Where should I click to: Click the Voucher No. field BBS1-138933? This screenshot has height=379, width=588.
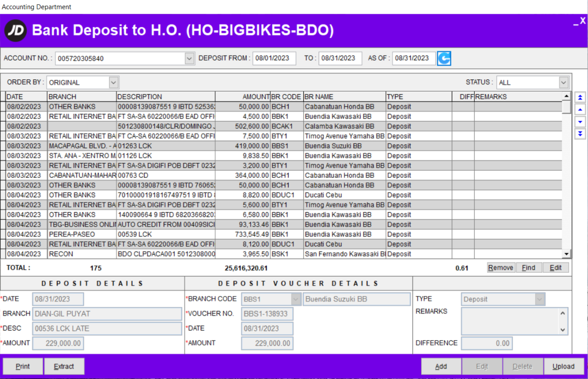pos(267,314)
